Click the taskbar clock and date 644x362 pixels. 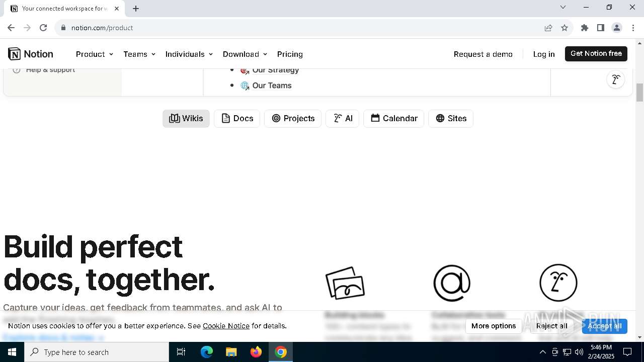[x=601, y=352]
